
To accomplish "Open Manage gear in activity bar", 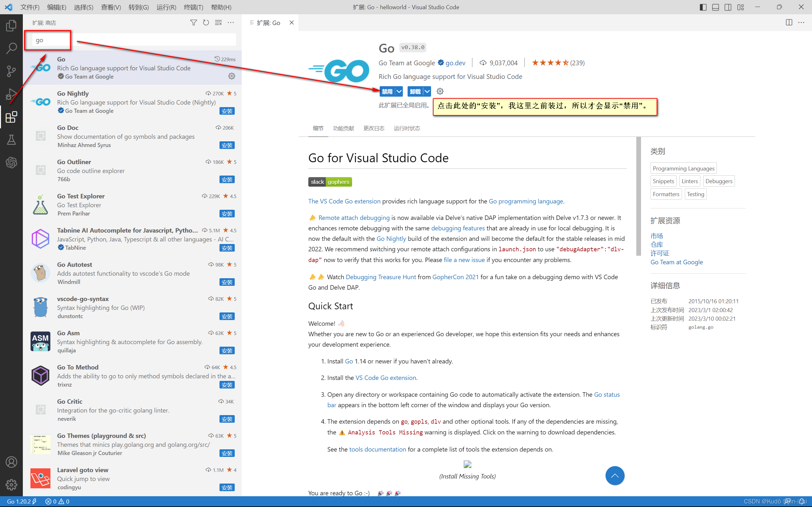I will [x=11, y=485].
